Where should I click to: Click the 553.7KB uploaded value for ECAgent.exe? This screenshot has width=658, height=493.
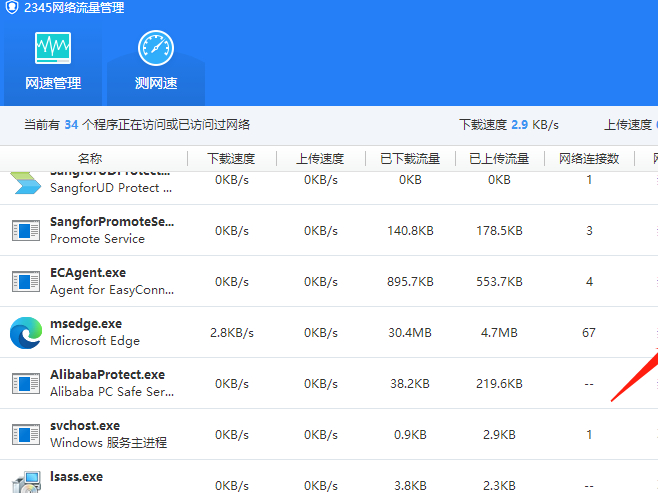(x=499, y=282)
